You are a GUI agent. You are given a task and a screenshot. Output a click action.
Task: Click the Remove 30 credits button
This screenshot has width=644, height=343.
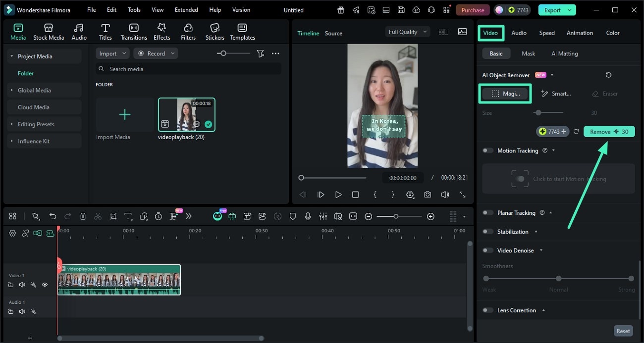pos(609,131)
